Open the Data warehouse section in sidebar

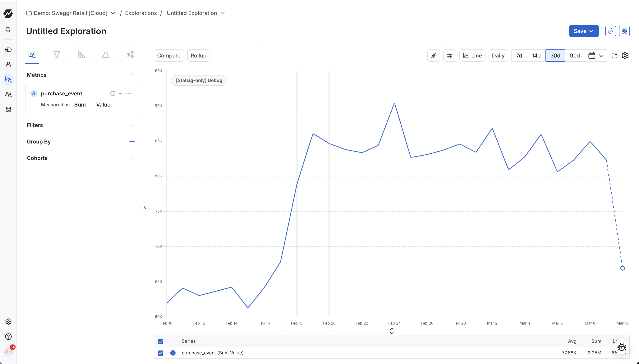tap(8, 109)
